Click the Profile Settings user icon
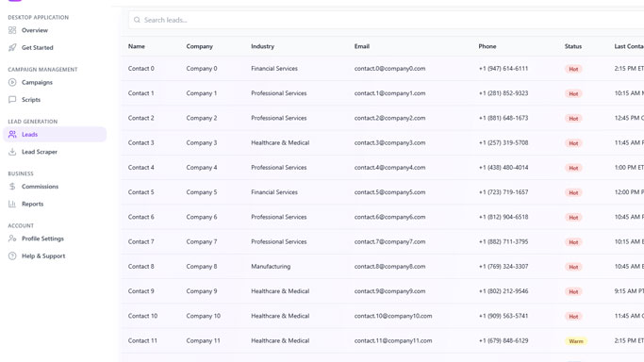Viewport: 644px width, 362px height. coord(12,239)
